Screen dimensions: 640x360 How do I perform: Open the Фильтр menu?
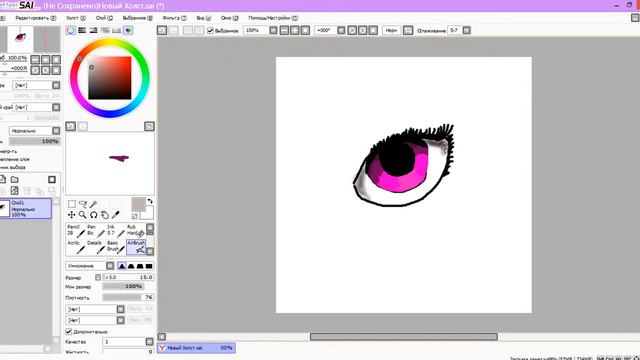(174, 18)
